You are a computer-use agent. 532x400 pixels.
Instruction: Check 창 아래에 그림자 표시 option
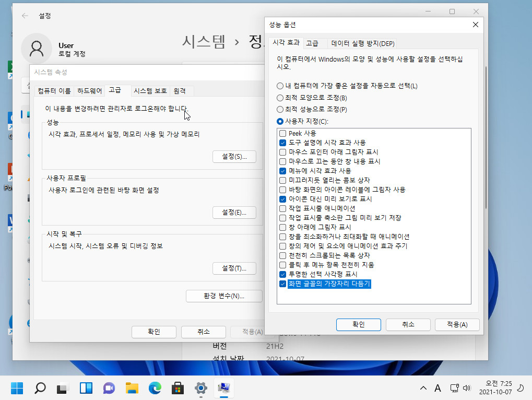point(282,227)
